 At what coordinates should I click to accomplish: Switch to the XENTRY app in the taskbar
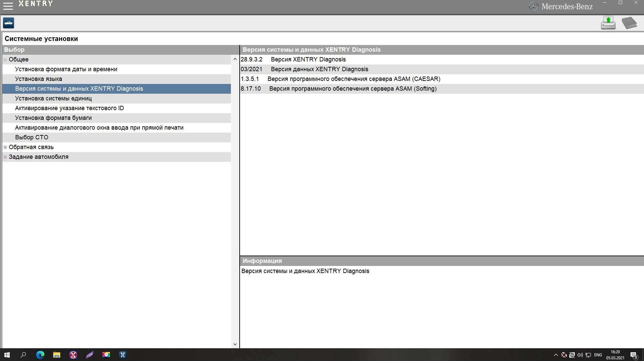122,355
